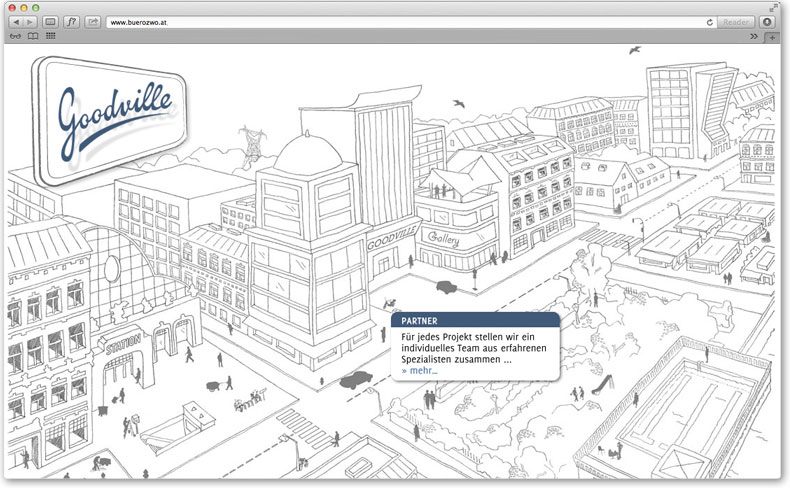Screen dimensions: 790x488
Task: Enter full screen via window corner arrows
Action: pos(773,8)
